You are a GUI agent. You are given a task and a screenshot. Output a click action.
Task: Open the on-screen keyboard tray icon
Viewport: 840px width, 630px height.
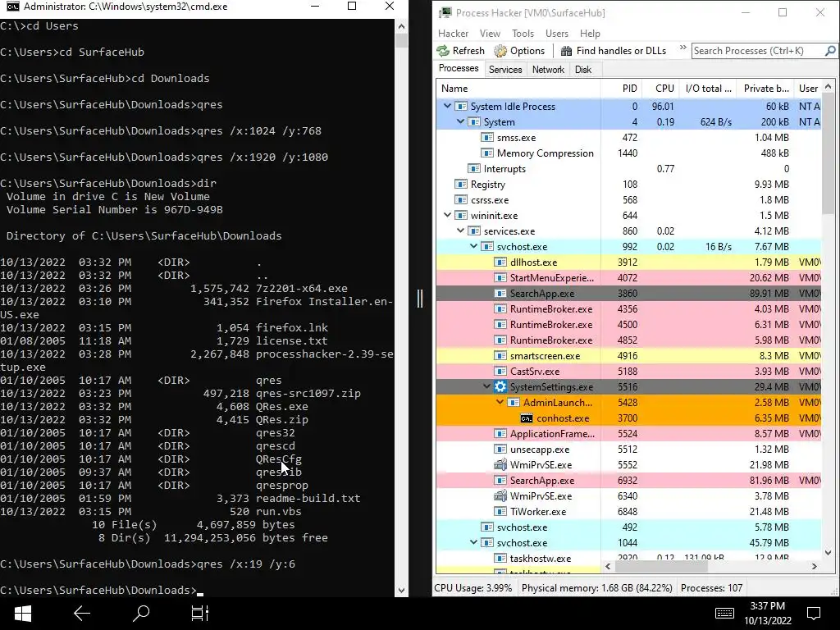tap(724, 614)
